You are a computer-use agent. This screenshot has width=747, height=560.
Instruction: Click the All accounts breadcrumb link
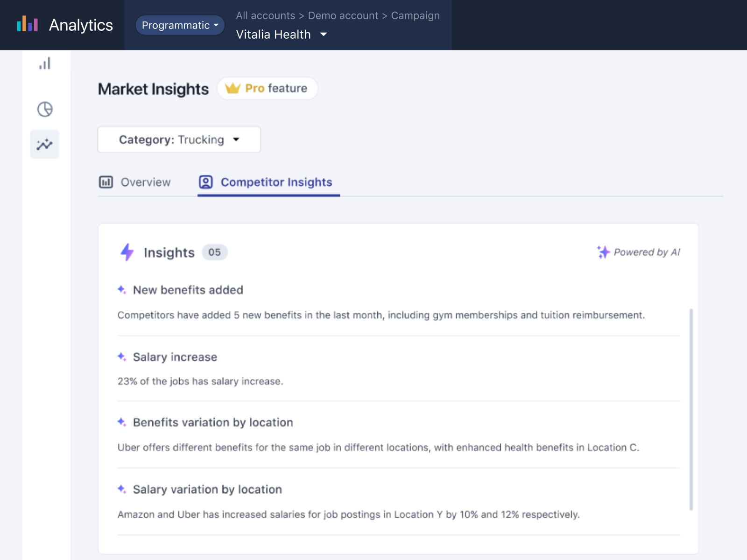point(265,15)
